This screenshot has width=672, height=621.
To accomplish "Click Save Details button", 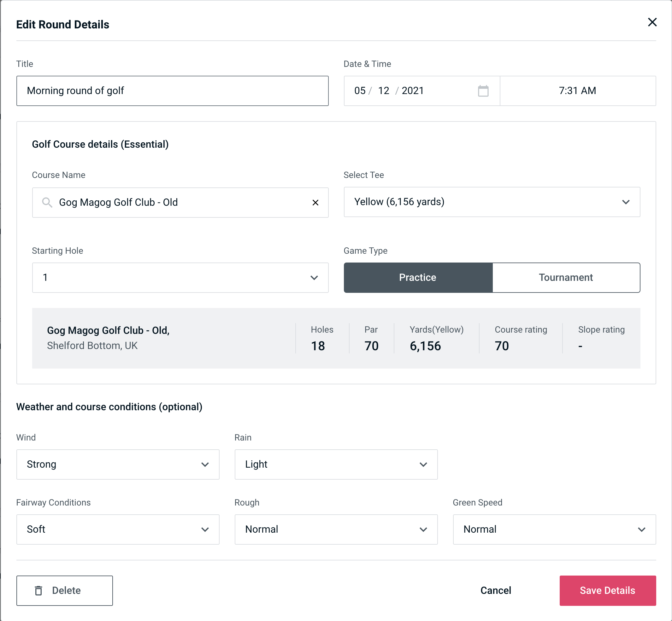I will click(x=607, y=591).
